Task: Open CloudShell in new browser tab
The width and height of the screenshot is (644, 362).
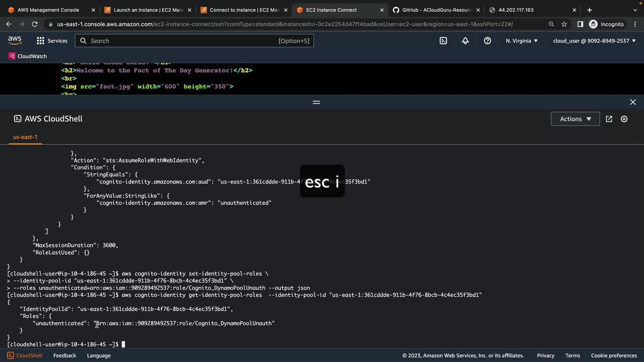Action: pyautogui.click(x=609, y=119)
